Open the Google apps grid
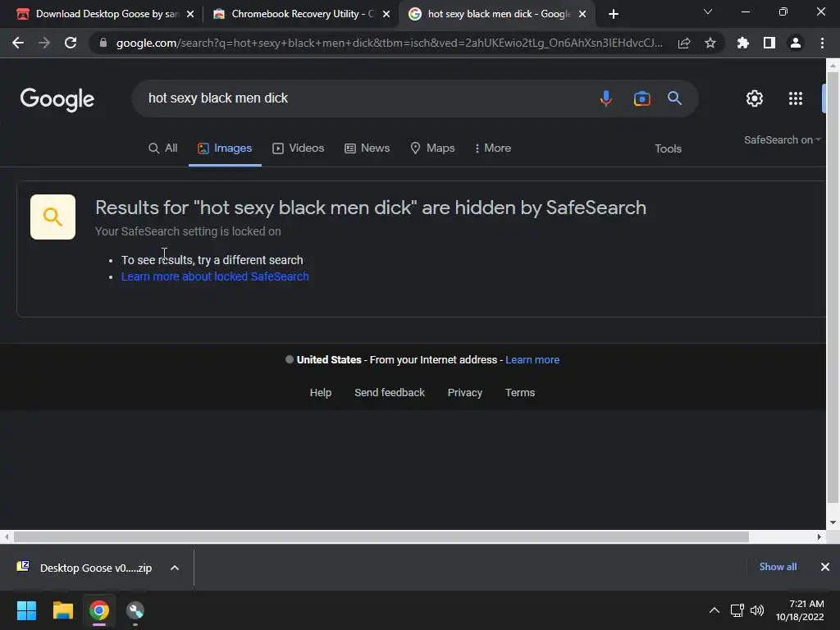 pyautogui.click(x=796, y=98)
